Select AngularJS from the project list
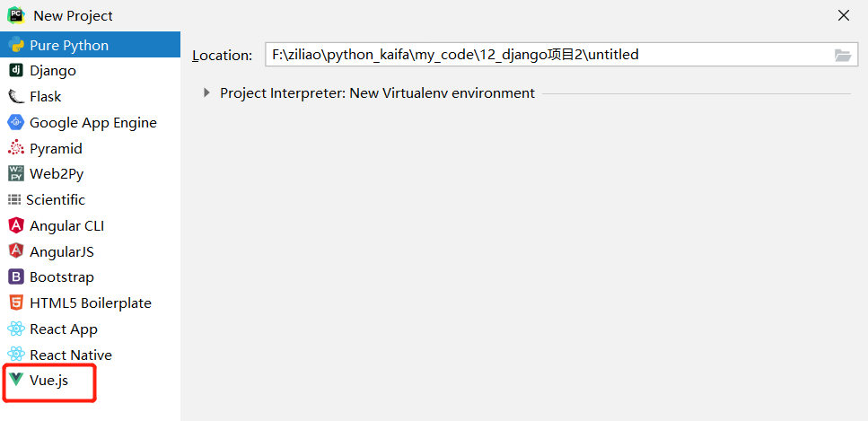 pyautogui.click(x=61, y=252)
